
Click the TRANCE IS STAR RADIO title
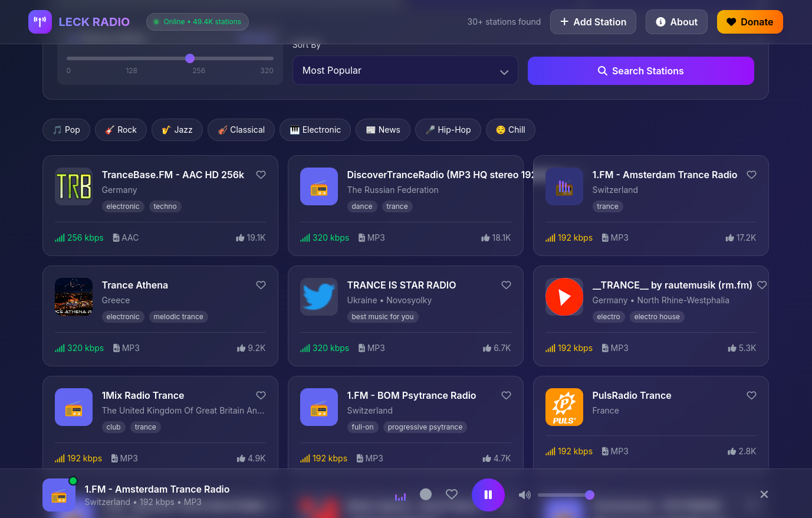click(402, 285)
